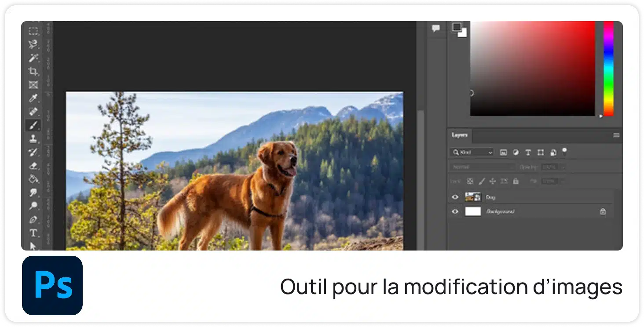Toggle lock all padlock in Lock row
This screenshot has height=327, width=644.
516,181
